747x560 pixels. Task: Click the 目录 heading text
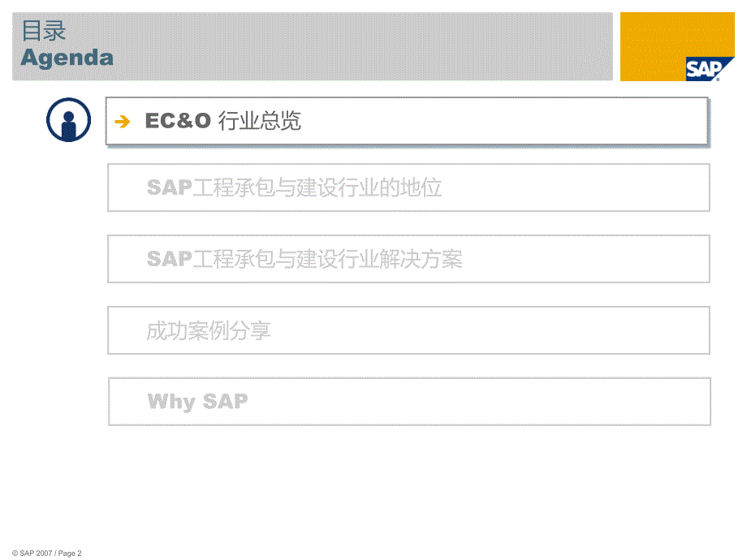tap(43, 31)
